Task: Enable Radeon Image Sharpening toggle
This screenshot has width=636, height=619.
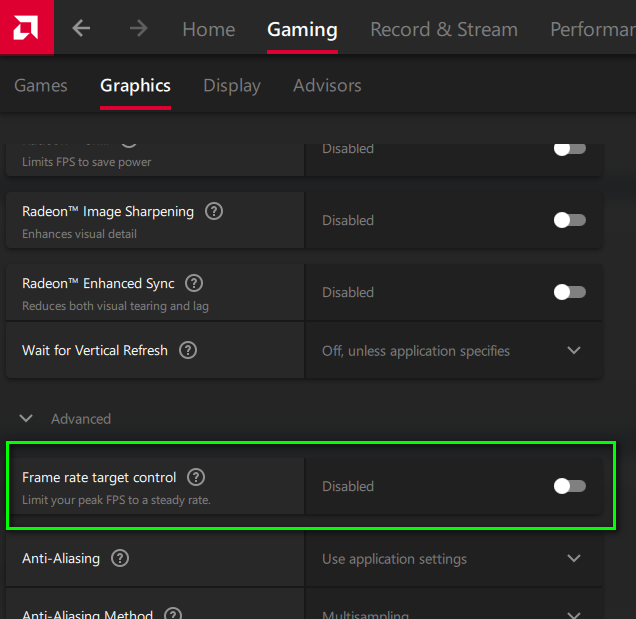Action: (x=569, y=220)
